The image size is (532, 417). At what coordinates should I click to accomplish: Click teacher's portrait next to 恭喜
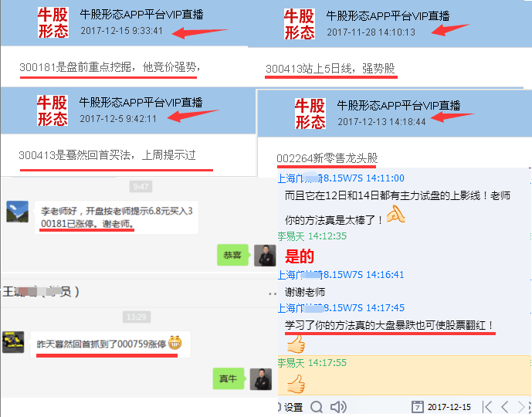point(265,255)
